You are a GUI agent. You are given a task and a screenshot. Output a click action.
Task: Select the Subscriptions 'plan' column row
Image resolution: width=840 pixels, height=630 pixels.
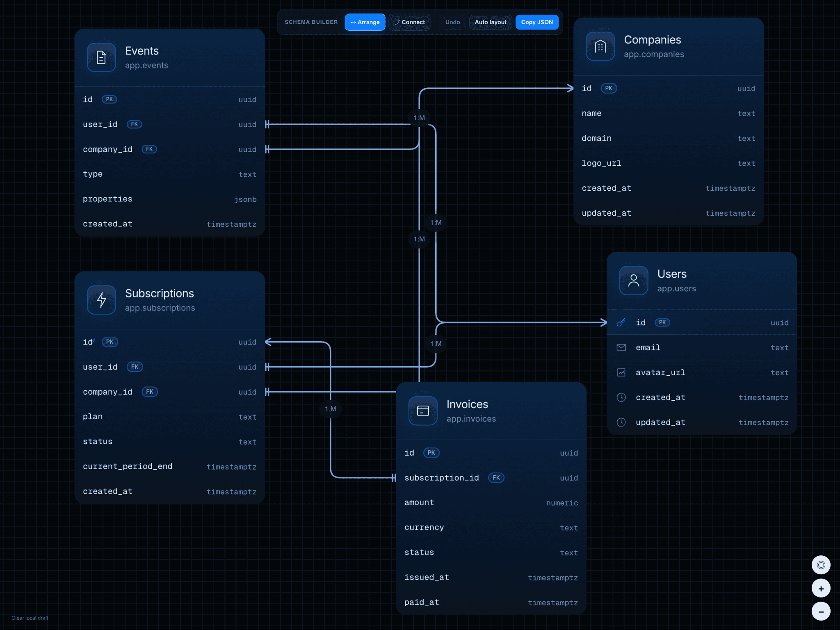170,417
